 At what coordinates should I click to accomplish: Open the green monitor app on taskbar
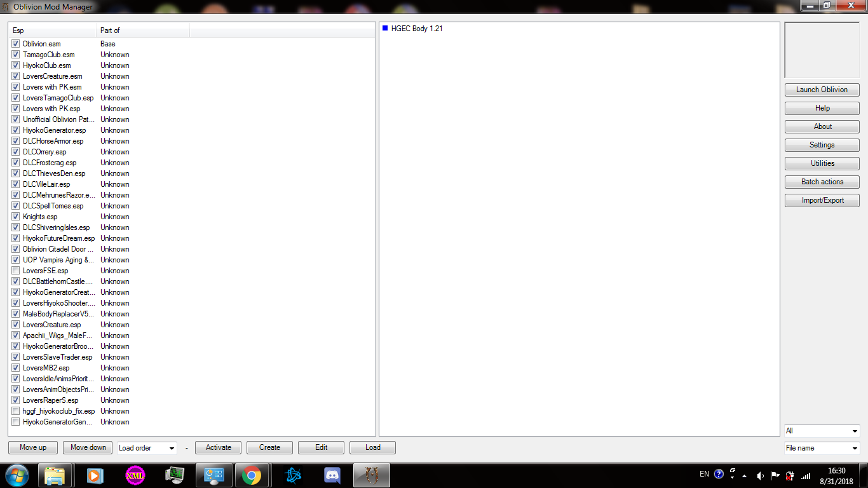click(x=174, y=475)
